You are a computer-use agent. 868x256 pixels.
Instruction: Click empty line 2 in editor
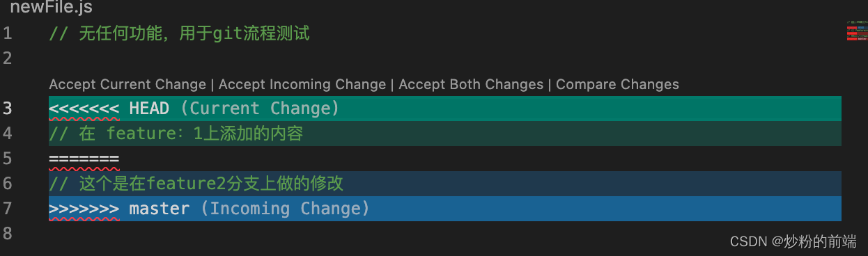pos(445,58)
